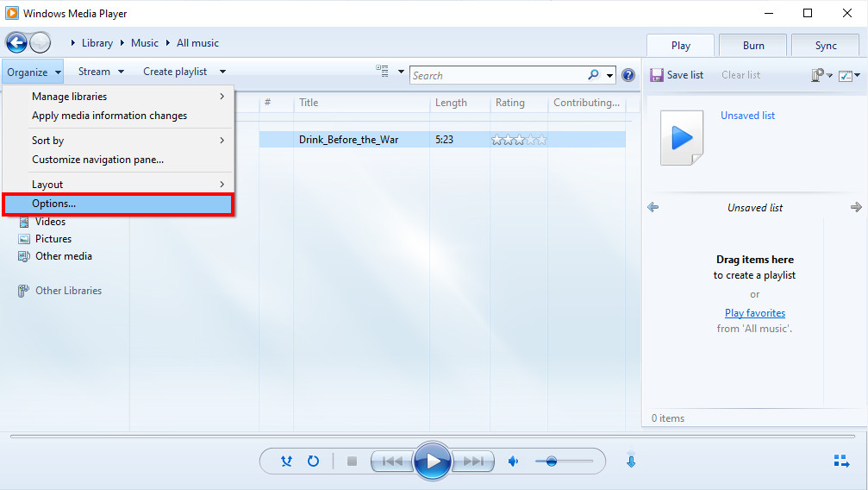
Task: Sort by the Rating column header
Action: [519, 103]
